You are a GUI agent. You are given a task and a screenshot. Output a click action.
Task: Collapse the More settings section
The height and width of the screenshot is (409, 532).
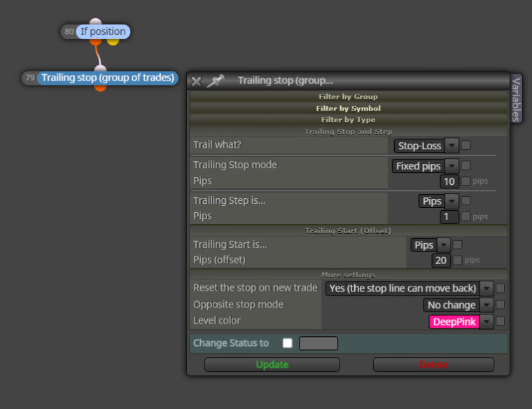348,275
